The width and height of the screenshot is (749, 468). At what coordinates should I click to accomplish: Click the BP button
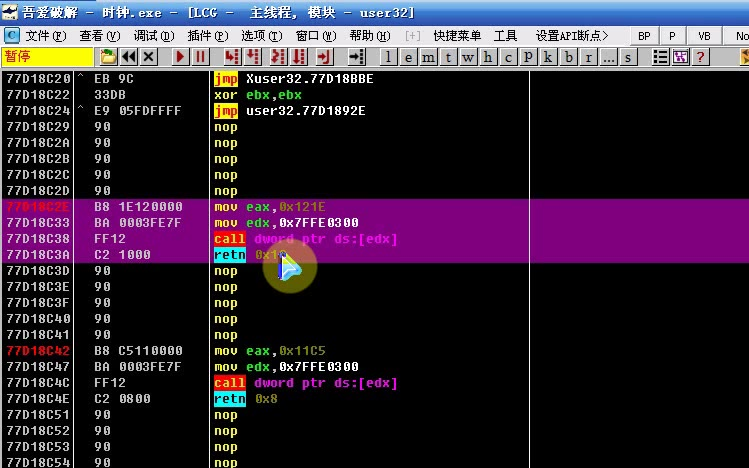[x=644, y=35]
